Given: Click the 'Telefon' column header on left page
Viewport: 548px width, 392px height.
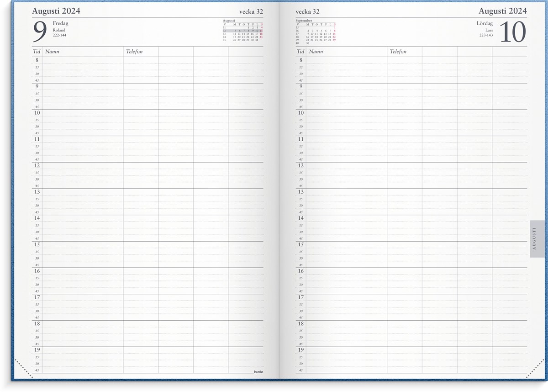Looking at the screenshot, I should pyautogui.click(x=134, y=52).
